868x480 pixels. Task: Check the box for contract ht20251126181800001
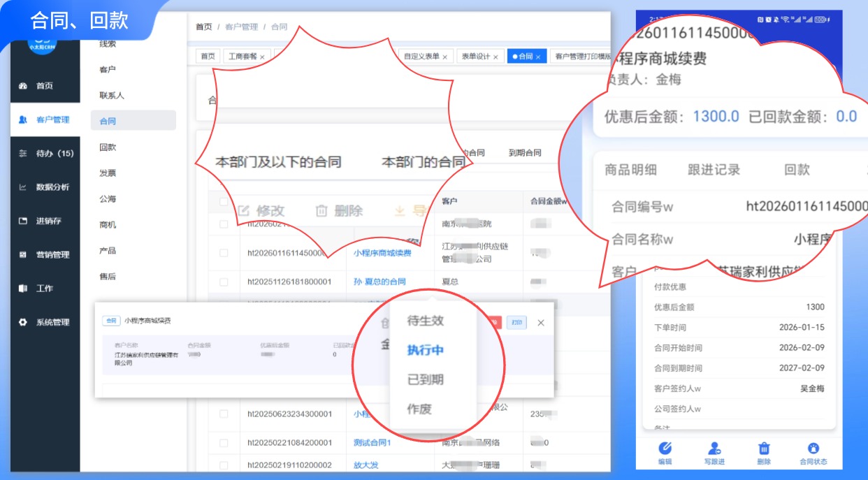click(224, 282)
